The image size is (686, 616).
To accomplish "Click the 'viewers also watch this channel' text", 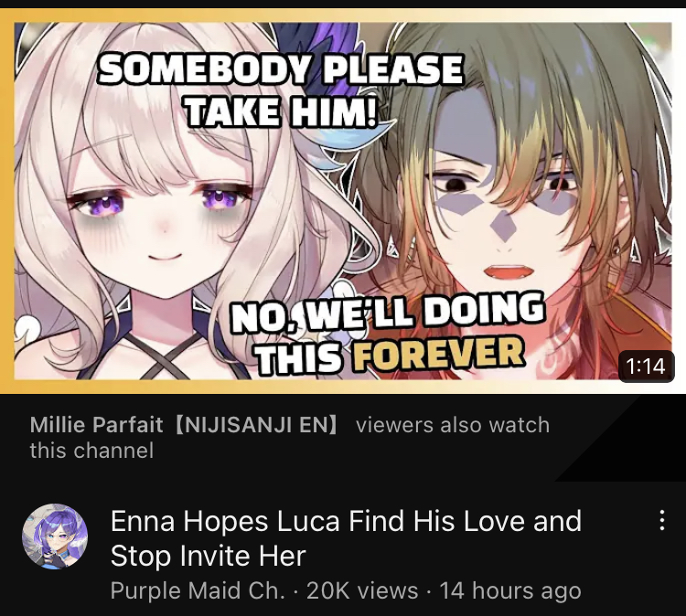I will click(289, 438).
